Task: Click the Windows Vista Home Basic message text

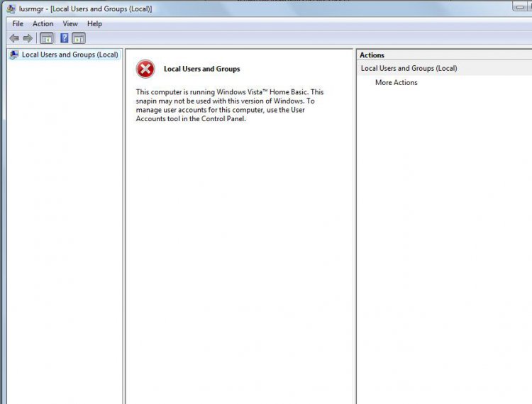Action: (230, 106)
